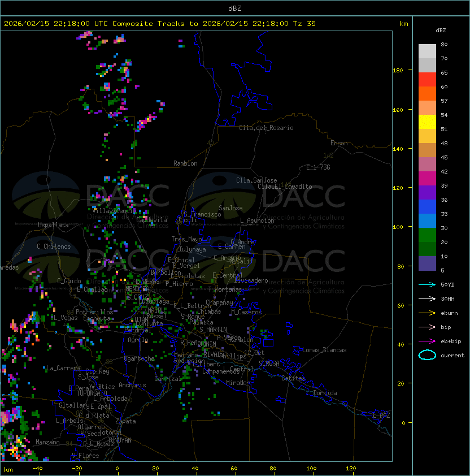Select the 48 dBZ gold swatch
Viewport: 470px width, 476px height.
click(427, 136)
